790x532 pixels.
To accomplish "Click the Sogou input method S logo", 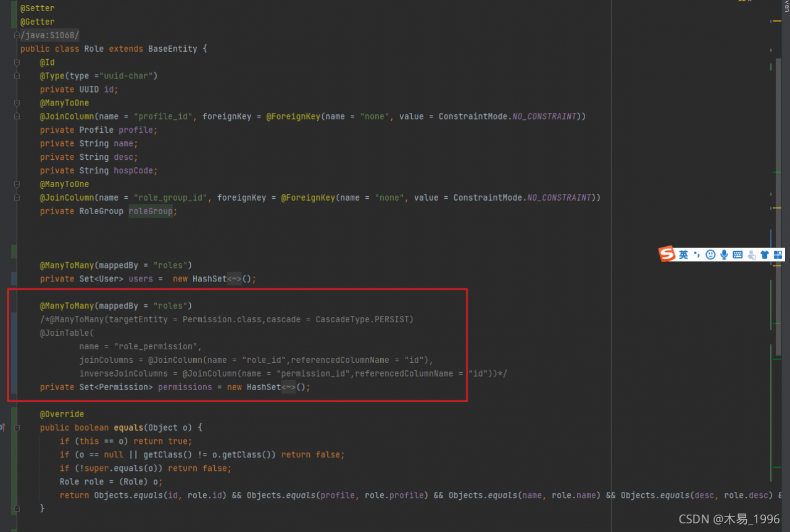I will (667, 254).
